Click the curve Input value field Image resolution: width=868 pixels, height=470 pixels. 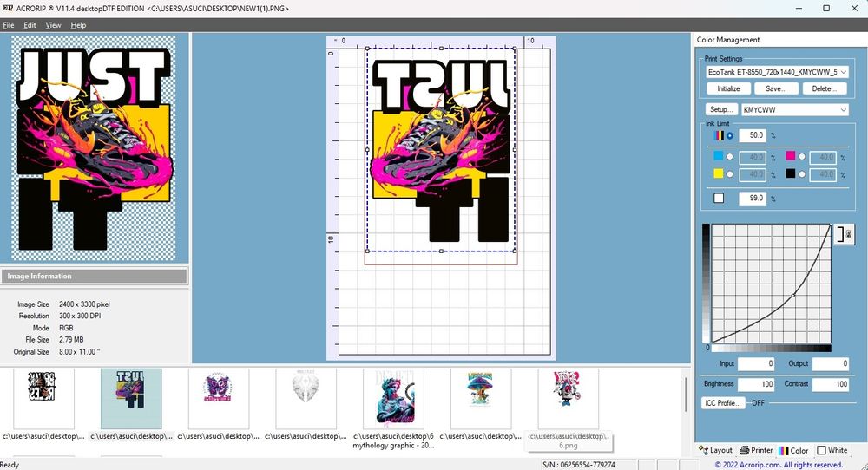(756, 363)
